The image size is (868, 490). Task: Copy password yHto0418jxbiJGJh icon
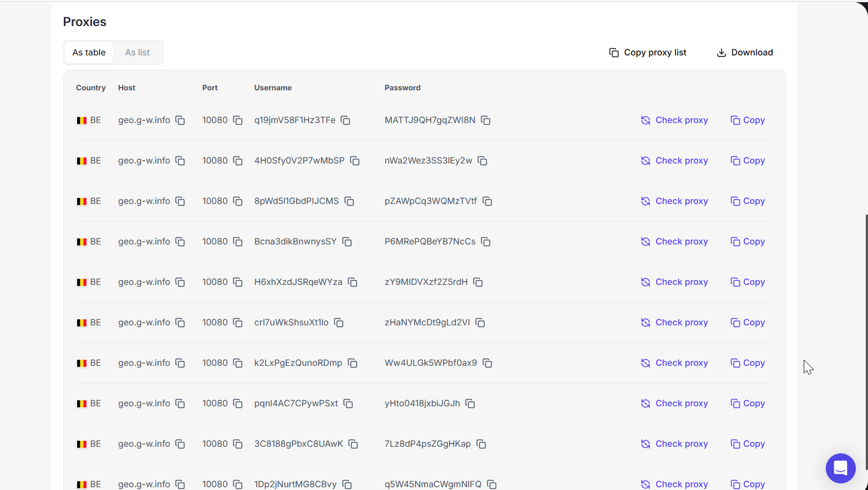[x=470, y=404]
